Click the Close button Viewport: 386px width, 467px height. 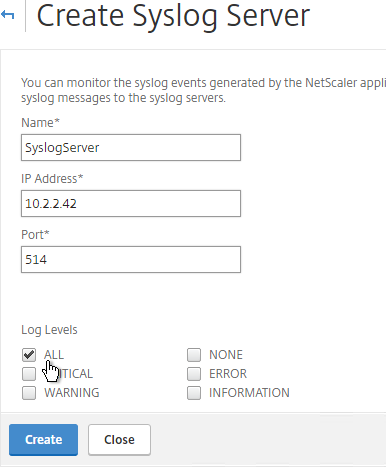coord(119,440)
